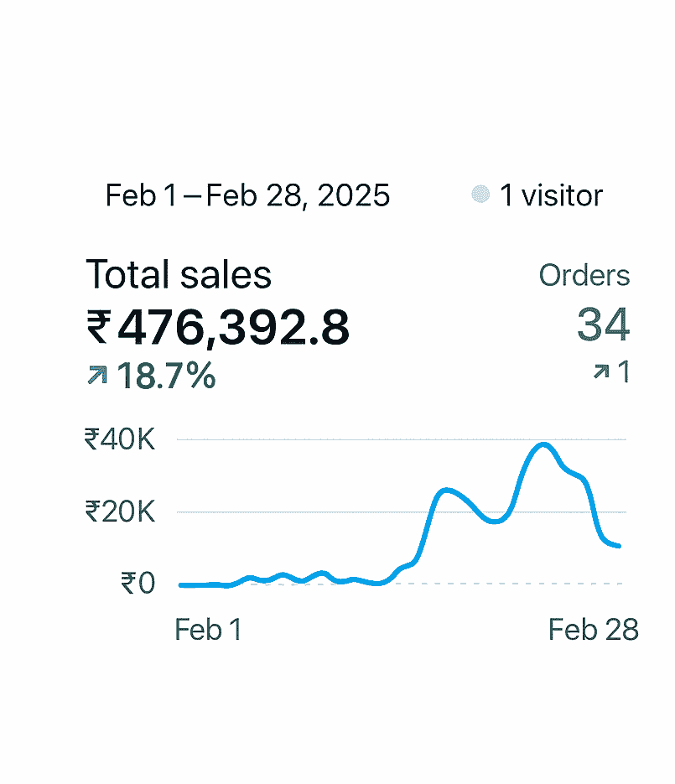Click the sales increase arrow beside 18.7%
Viewport: 675px width, 784px height.
click(97, 376)
